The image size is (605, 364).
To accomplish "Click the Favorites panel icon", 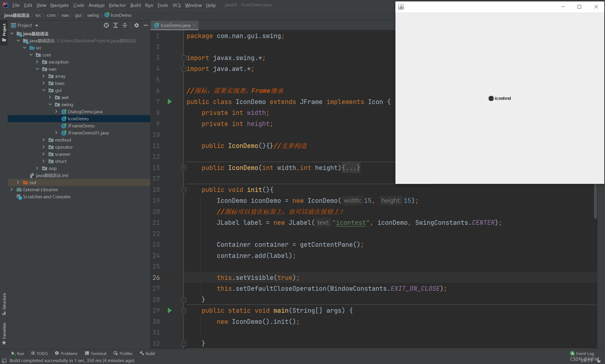I will tap(4, 335).
